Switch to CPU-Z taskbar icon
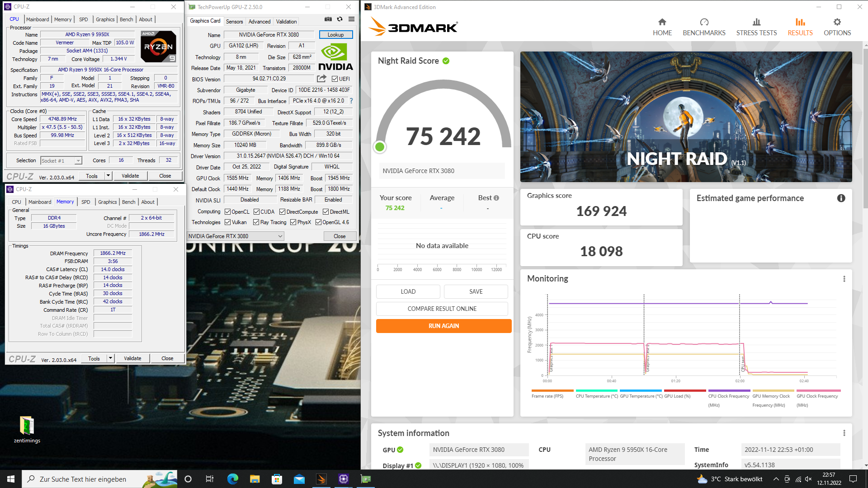868x488 pixels. tap(344, 479)
